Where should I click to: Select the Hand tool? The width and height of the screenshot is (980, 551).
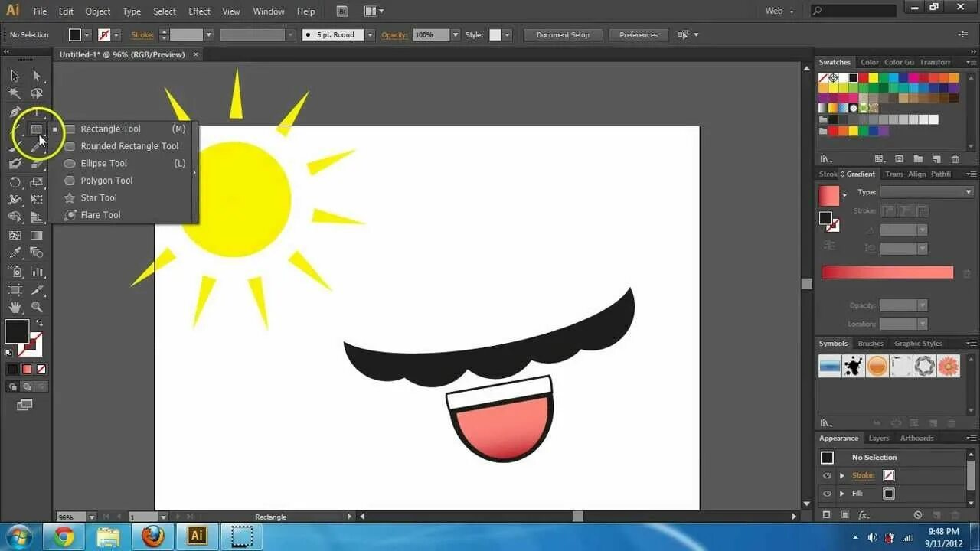coord(15,308)
